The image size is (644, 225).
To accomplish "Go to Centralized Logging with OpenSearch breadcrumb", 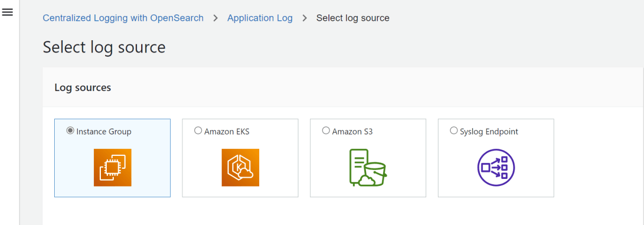I will (123, 18).
